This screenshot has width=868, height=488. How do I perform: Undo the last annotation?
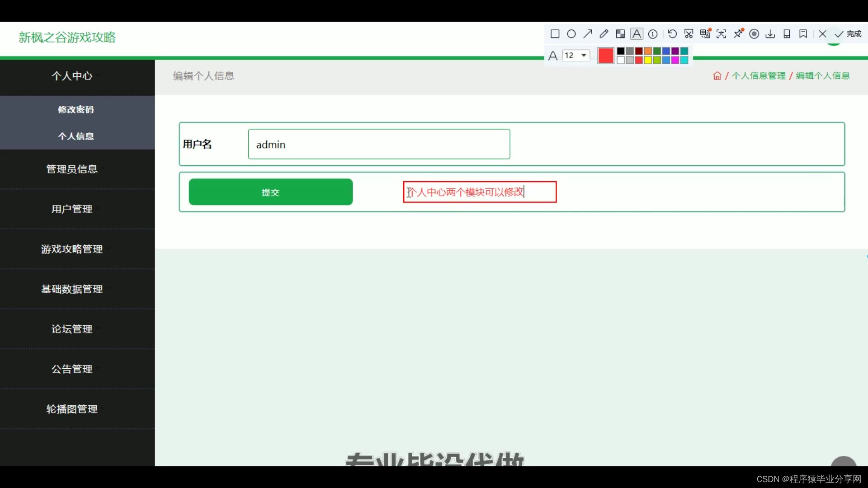[x=672, y=34]
